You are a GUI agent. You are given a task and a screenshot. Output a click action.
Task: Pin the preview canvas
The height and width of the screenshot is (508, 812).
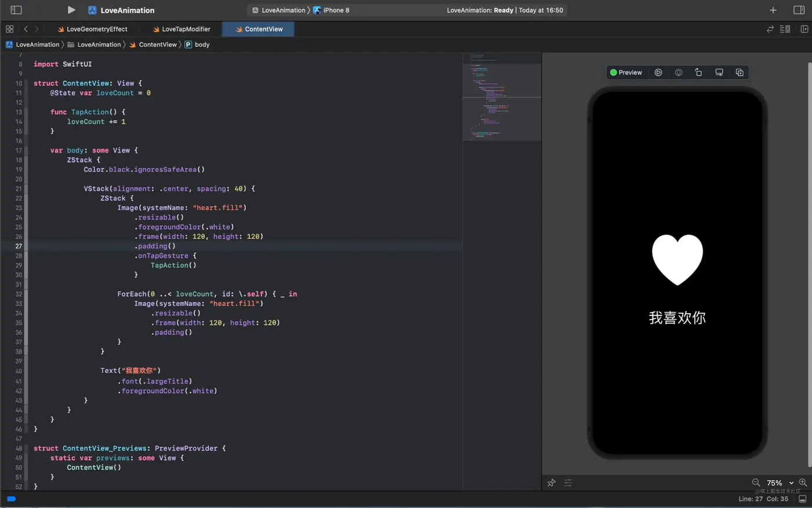point(552,482)
